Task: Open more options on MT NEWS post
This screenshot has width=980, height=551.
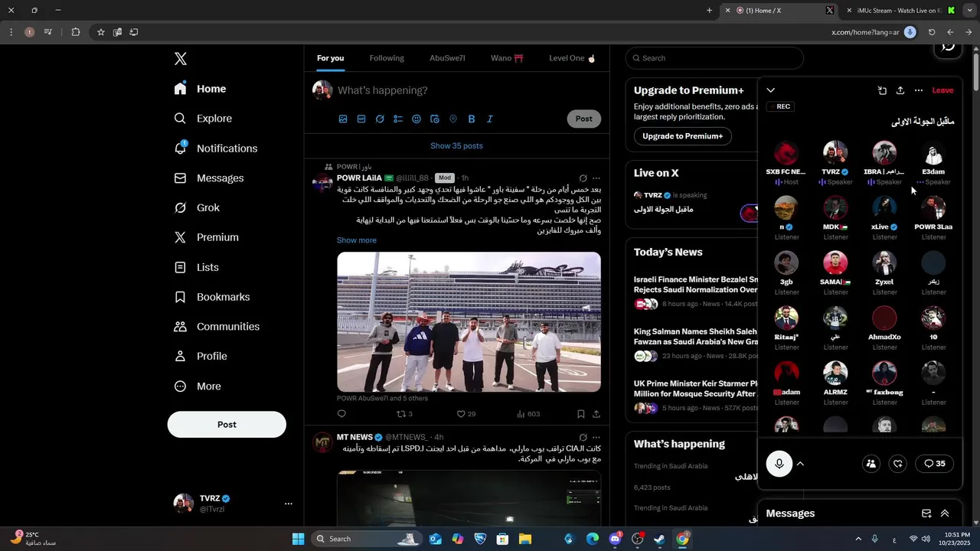Action: coord(596,437)
